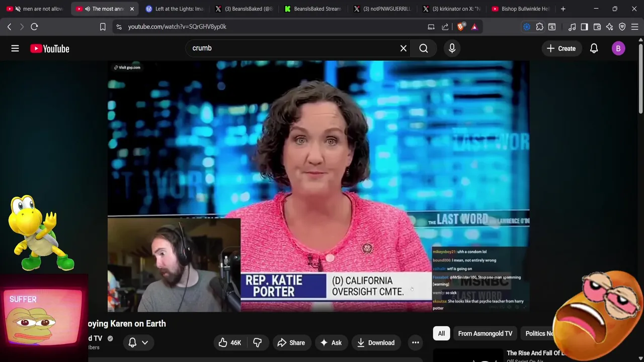The image size is (644, 362).
Task: Close 'The most ann' active tab
Action: [x=132, y=9]
